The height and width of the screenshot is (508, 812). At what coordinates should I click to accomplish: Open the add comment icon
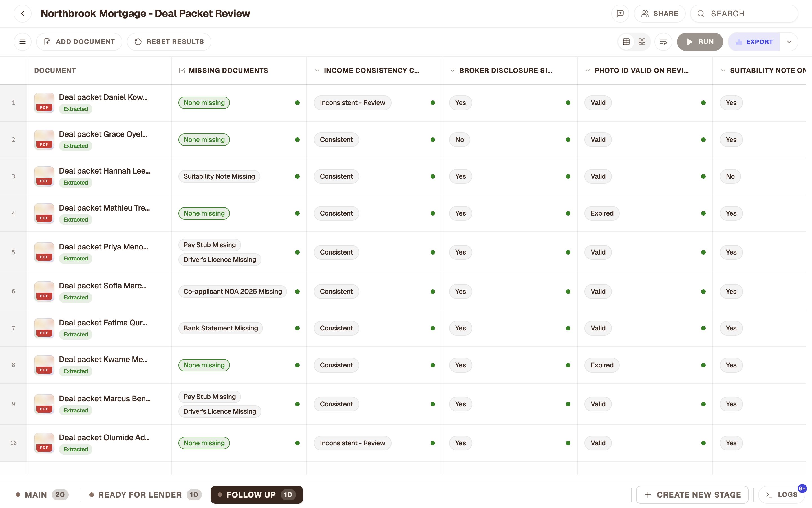tap(620, 14)
